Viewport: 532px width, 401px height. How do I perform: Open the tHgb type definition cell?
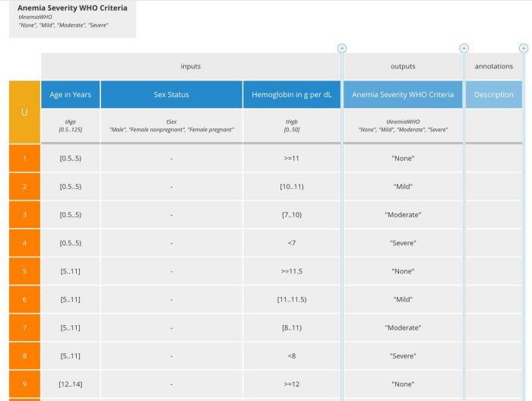292,125
